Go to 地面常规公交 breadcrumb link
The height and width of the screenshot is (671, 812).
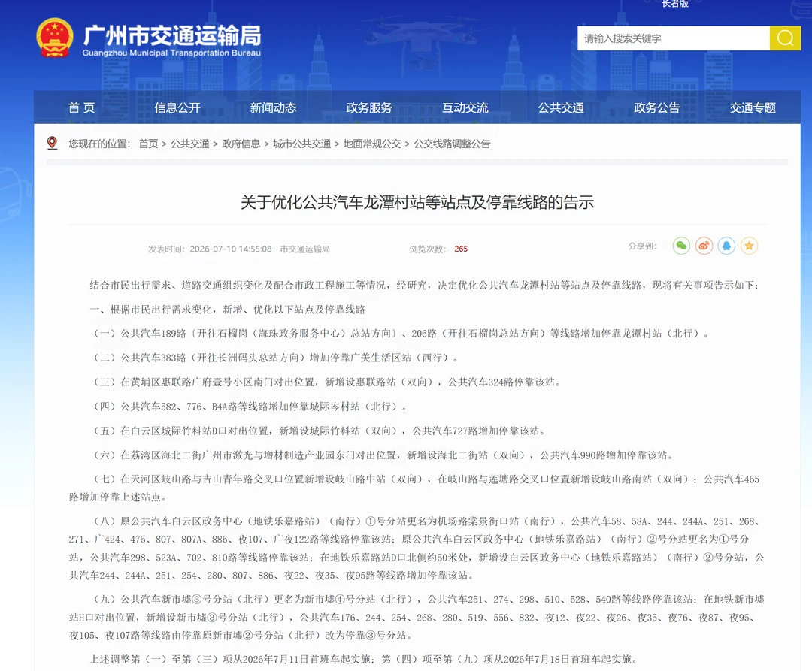372,144
